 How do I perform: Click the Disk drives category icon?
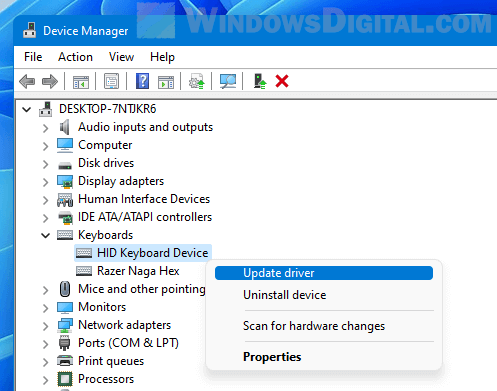pos(65,165)
